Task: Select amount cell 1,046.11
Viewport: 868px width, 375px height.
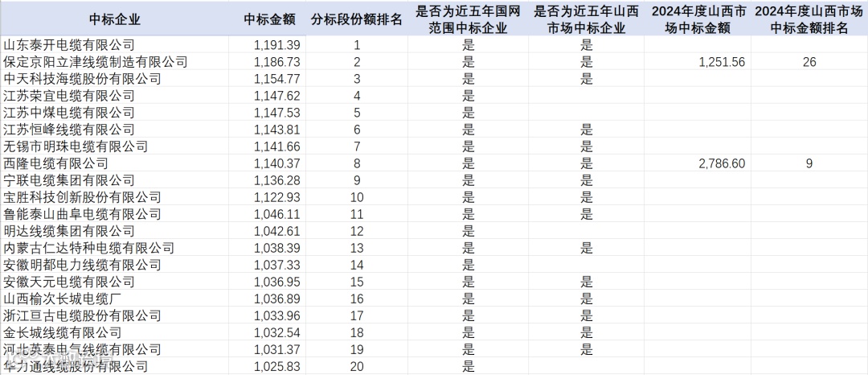Action: (268, 214)
